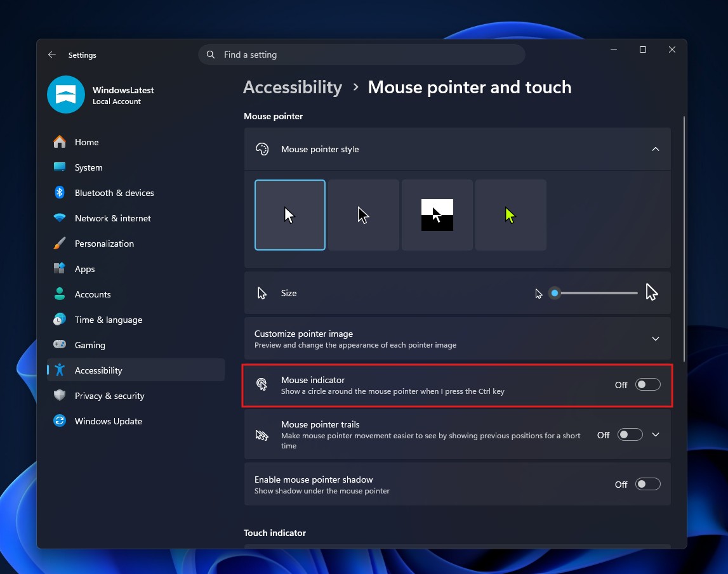Viewport: 728px width, 574px height.
Task: Click the Touch indicator heading text
Action: point(275,533)
